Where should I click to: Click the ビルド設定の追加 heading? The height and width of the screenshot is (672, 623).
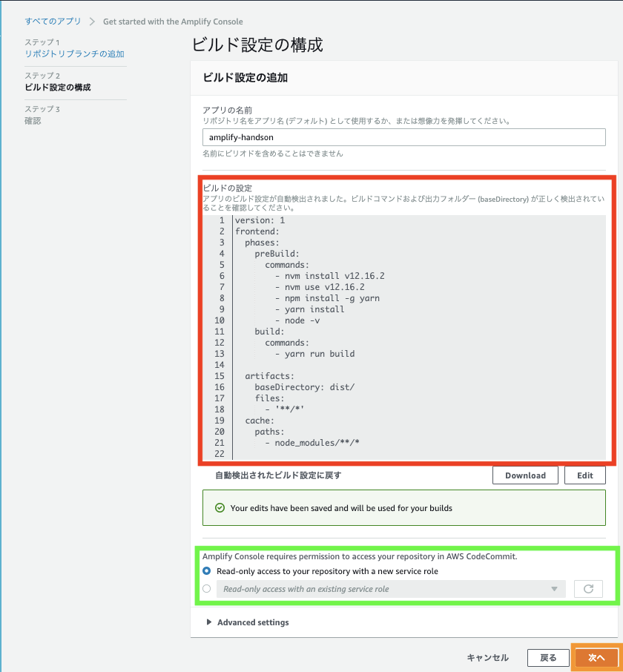[245, 78]
